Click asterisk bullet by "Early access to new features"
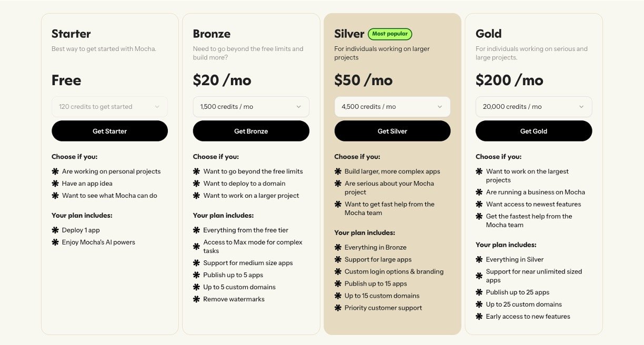 click(x=479, y=317)
